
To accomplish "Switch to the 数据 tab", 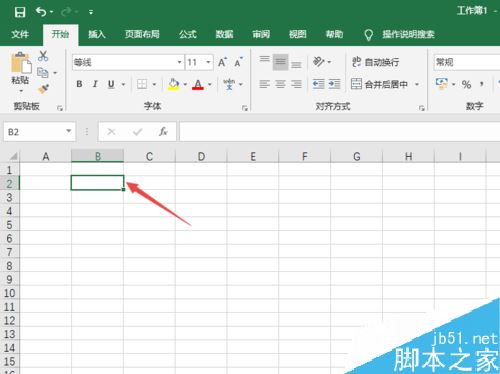I will pyautogui.click(x=224, y=34).
